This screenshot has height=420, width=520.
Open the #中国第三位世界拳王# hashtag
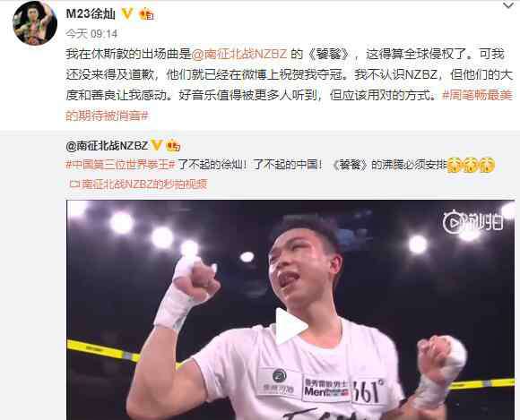click(120, 164)
